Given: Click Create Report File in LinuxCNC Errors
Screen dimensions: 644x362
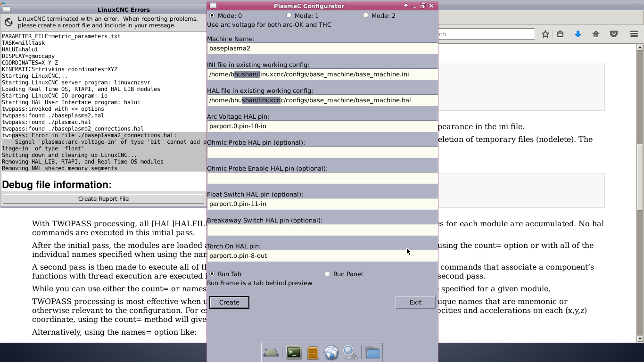Looking at the screenshot, I should point(103,199).
